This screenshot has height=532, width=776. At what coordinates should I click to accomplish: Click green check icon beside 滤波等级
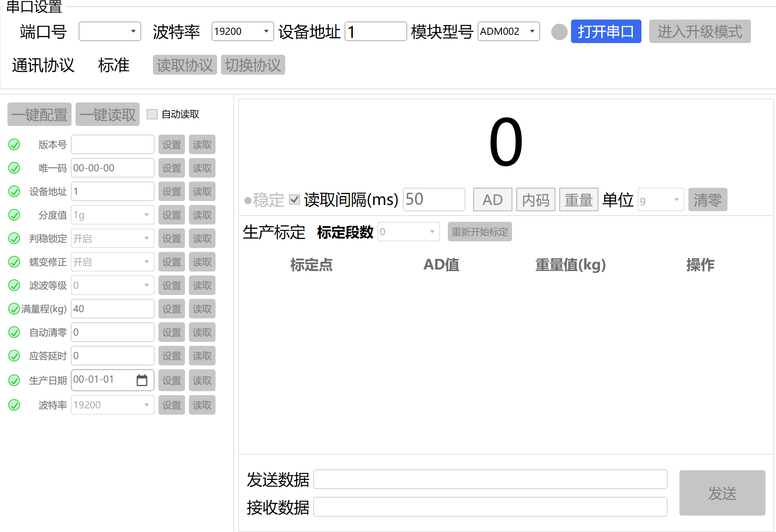[x=14, y=286]
